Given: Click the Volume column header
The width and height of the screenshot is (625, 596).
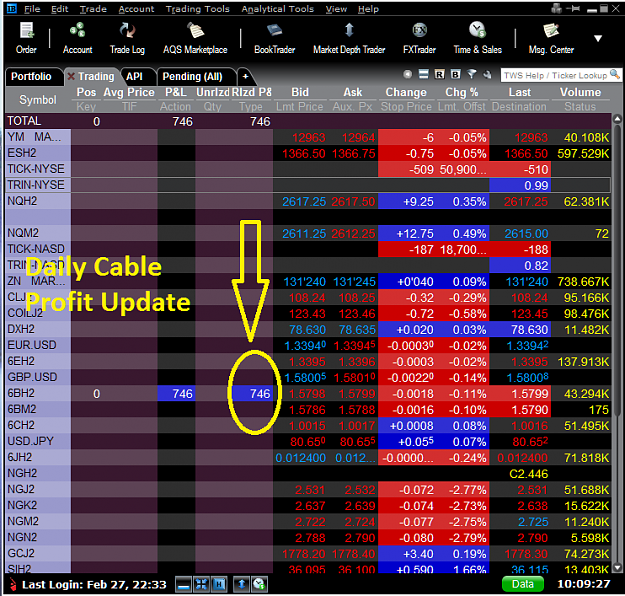Looking at the screenshot, I should pyautogui.click(x=580, y=92).
